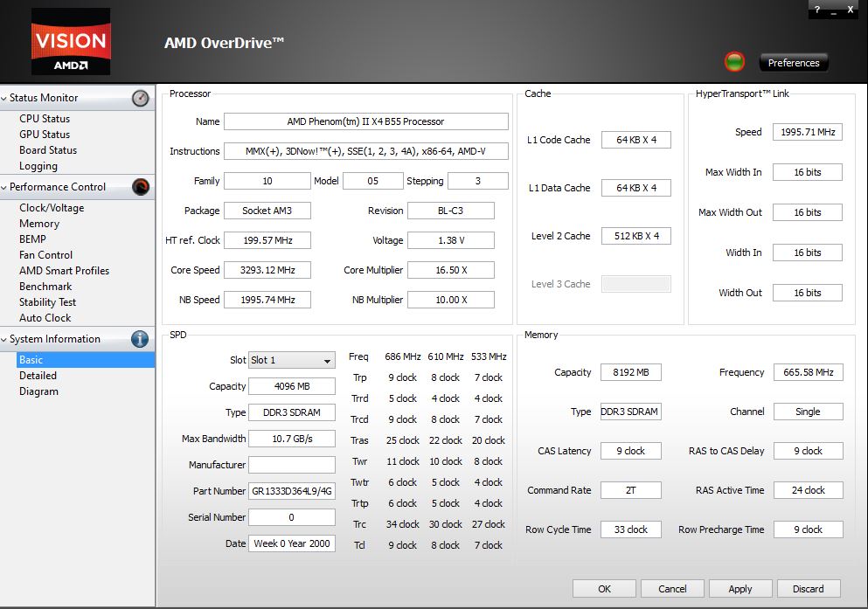
Task: Open Clock/Voltage settings
Action: 52,208
